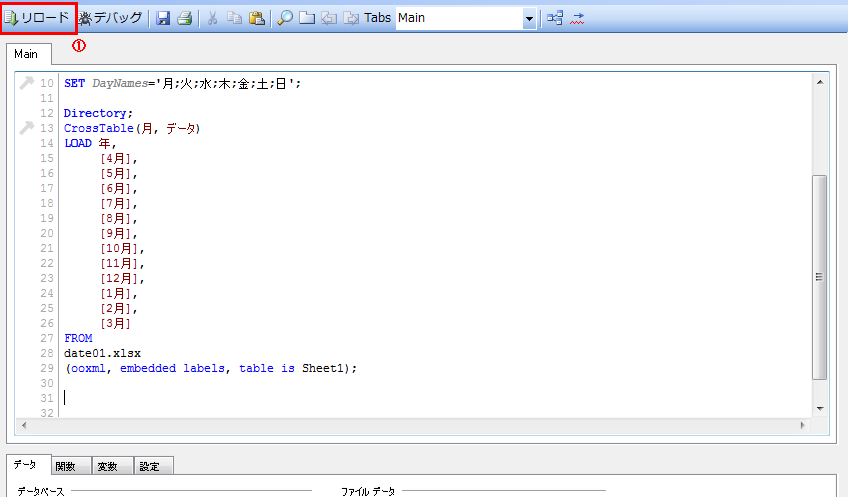The image size is (848, 497).
Task: Click the リロード (Reload) button
Action: (38, 18)
